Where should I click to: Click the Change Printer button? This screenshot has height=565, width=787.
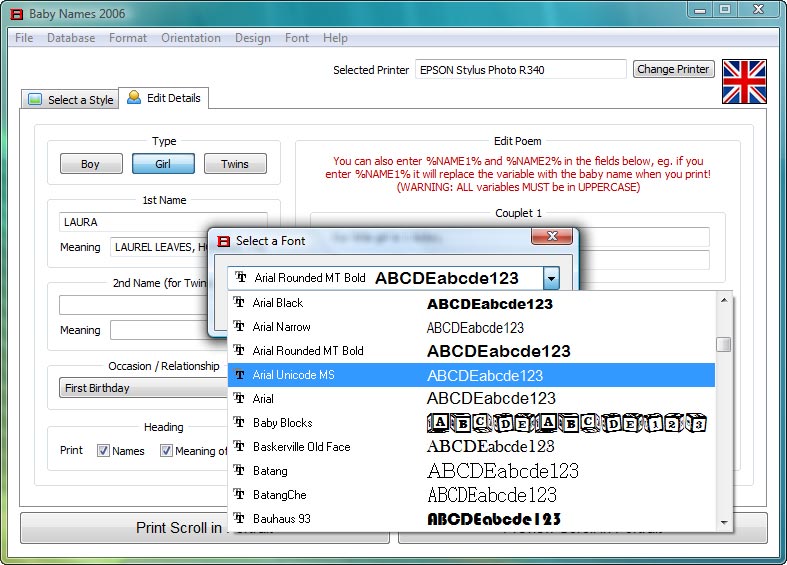[x=674, y=69]
